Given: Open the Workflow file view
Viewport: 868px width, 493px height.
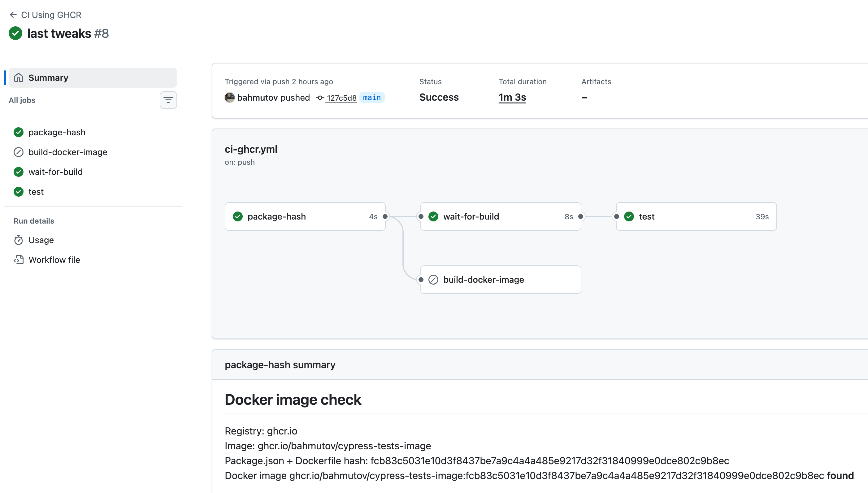Looking at the screenshot, I should (x=54, y=260).
